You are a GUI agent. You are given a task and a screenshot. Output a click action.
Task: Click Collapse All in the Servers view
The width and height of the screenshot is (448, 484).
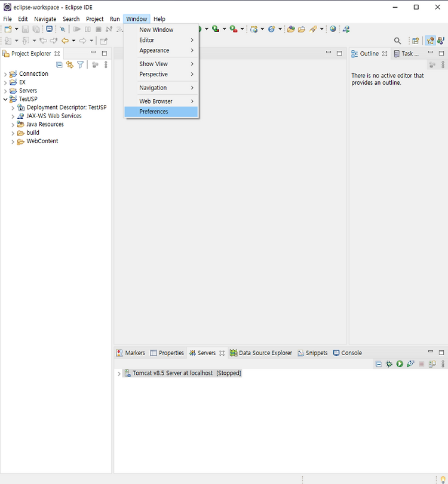[379, 364]
